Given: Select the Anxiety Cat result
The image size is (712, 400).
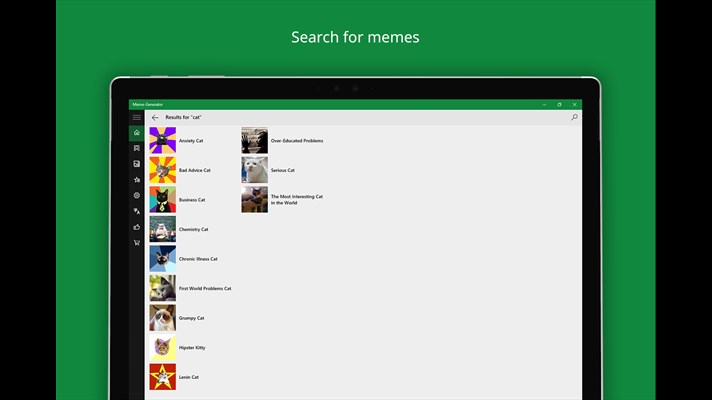Looking at the screenshot, I should click(191, 141).
